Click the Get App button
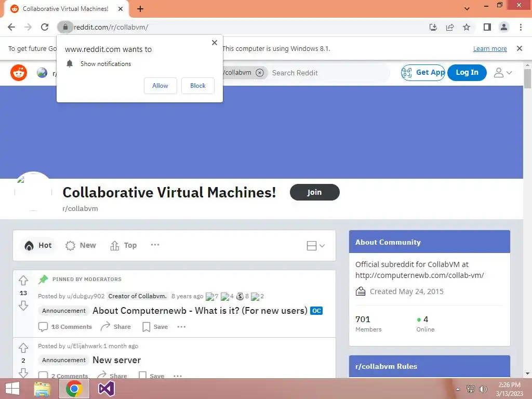Image resolution: width=532 pixels, height=399 pixels. click(423, 73)
